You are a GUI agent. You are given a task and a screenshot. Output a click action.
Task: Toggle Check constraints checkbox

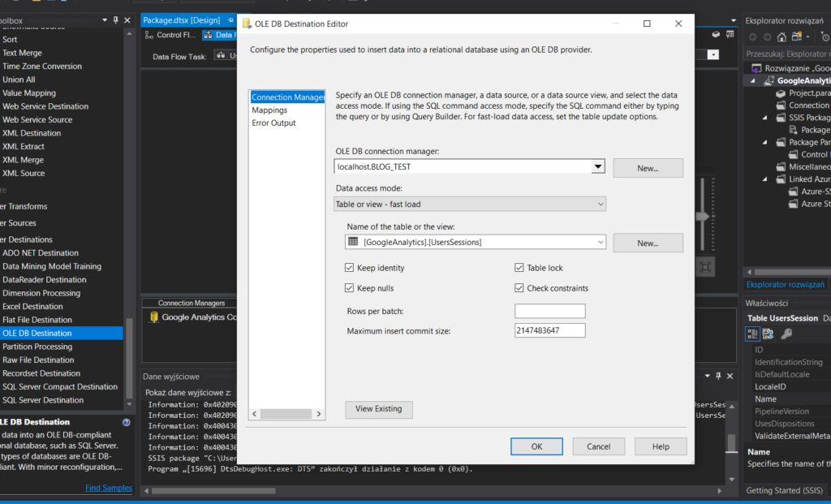pyautogui.click(x=519, y=288)
